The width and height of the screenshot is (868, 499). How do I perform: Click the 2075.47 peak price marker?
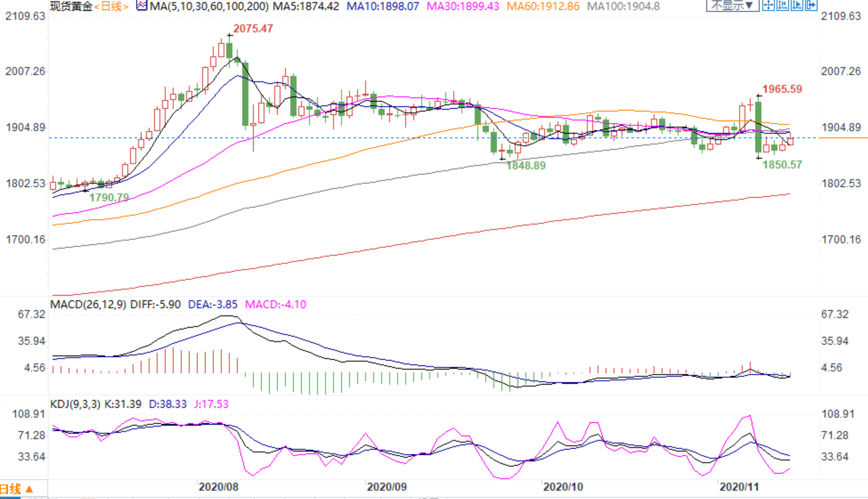click(x=253, y=28)
